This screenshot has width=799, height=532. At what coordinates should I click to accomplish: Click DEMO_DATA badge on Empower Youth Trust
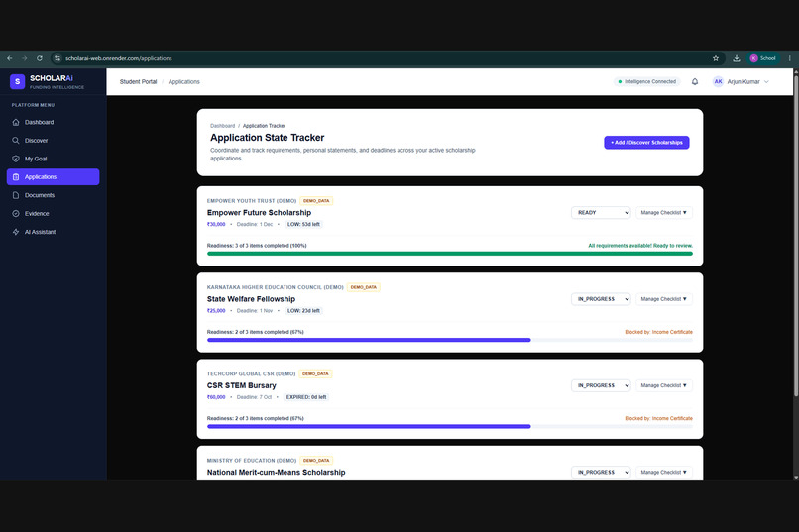(316, 201)
